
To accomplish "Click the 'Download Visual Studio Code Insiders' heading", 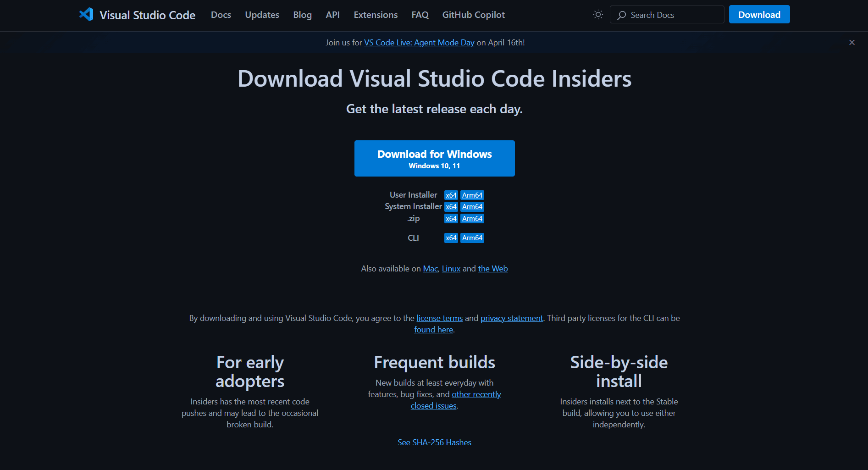I will (x=434, y=78).
